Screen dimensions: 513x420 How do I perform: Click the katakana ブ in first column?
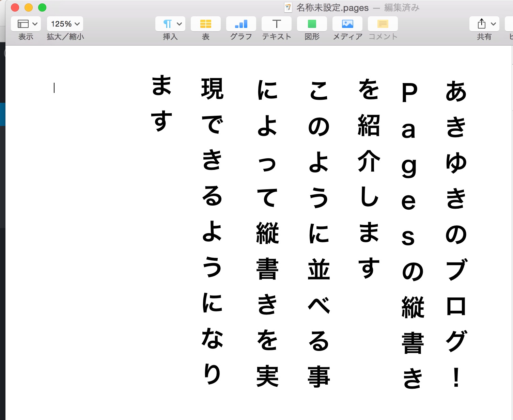(x=457, y=270)
